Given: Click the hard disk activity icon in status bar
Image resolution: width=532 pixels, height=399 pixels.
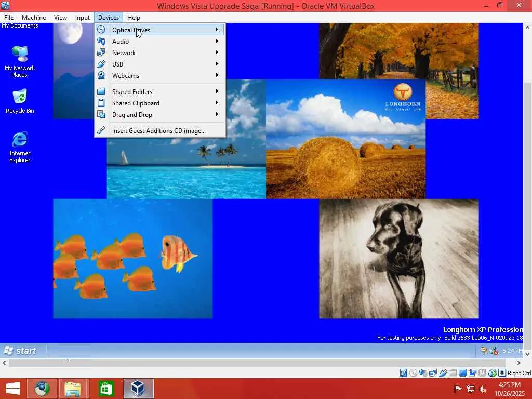Looking at the screenshot, I should 403,373.
